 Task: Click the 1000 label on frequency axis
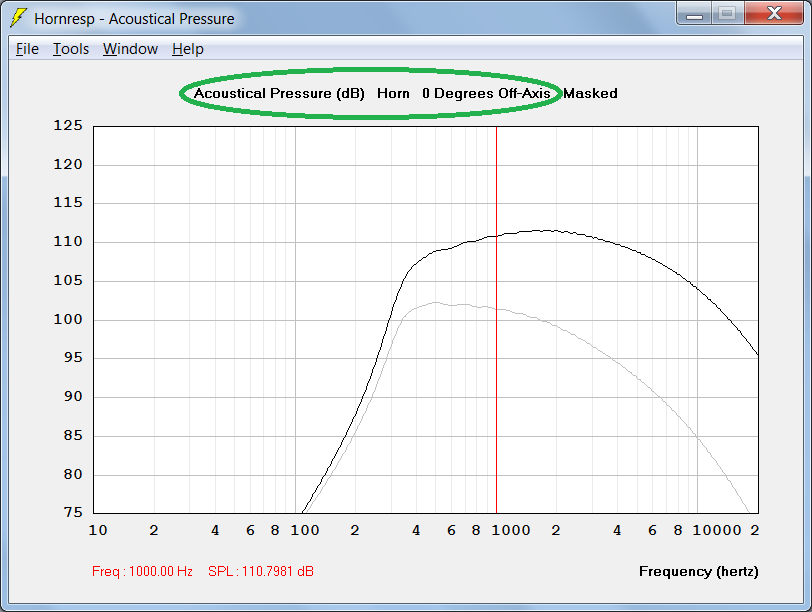click(511, 530)
